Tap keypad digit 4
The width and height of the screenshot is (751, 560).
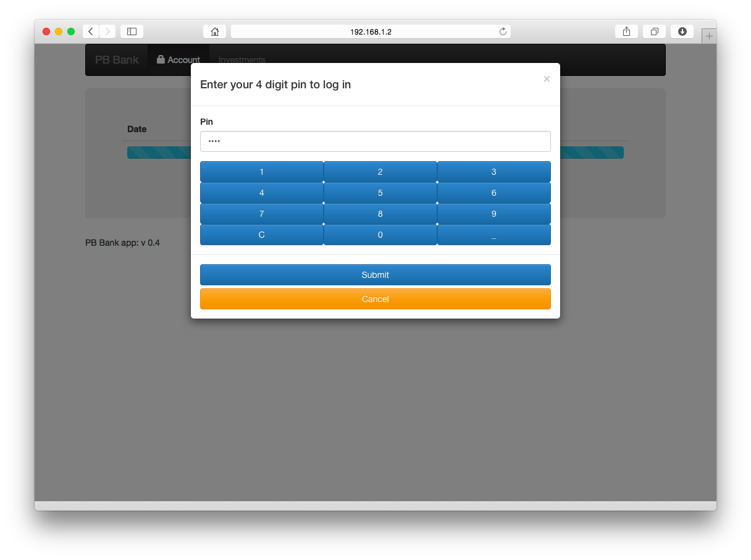tap(262, 193)
